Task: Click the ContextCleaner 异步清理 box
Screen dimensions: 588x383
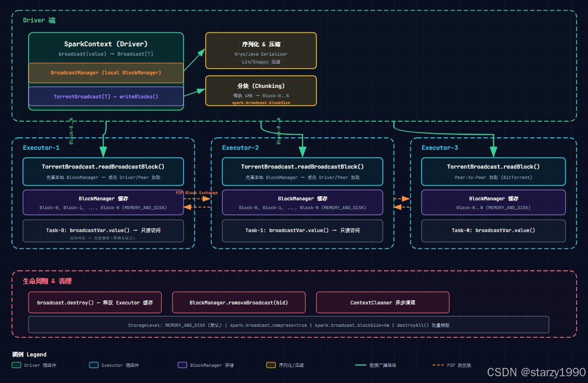Action: click(x=383, y=302)
